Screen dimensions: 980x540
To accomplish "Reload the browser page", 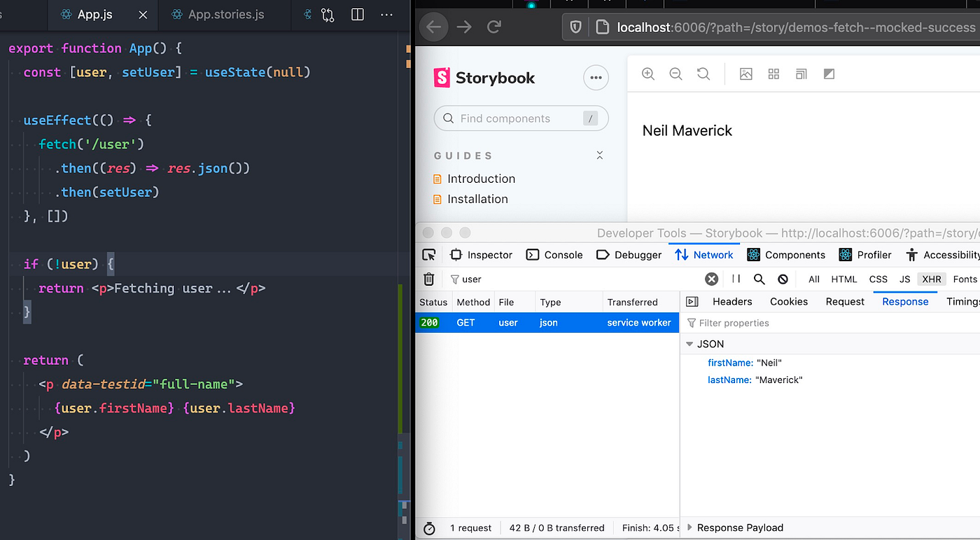I will pyautogui.click(x=494, y=27).
